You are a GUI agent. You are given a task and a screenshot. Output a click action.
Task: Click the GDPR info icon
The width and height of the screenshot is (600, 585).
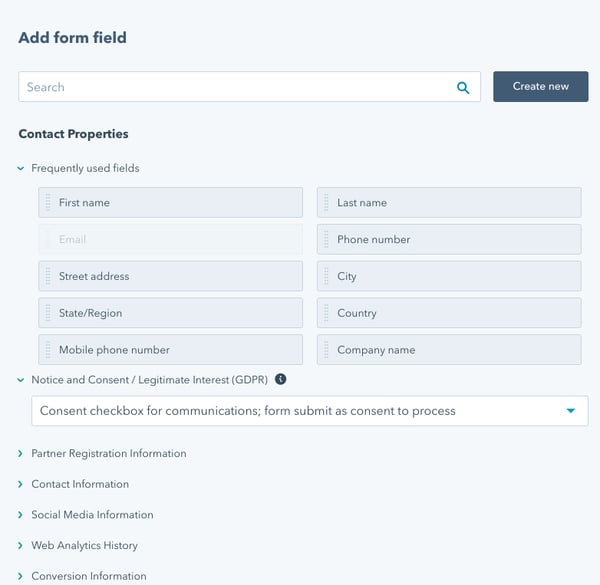[281, 380]
